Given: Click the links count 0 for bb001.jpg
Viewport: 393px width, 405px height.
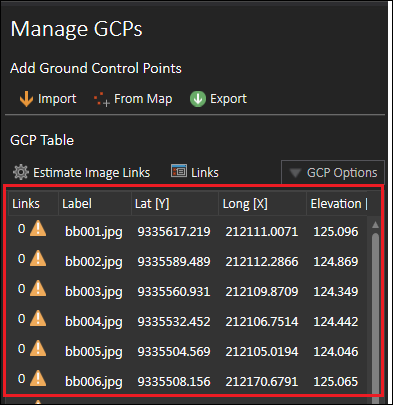Looking at the screenshot, I should pos(21,229).
